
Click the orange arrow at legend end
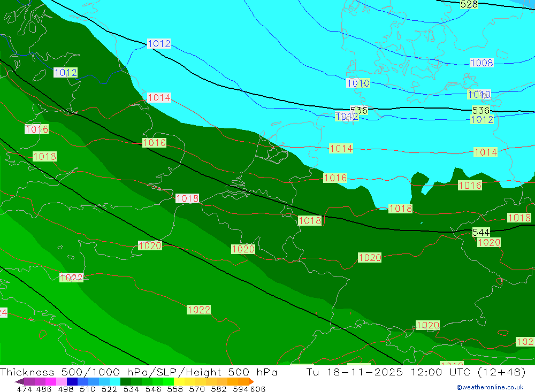(x=251, y=381)
